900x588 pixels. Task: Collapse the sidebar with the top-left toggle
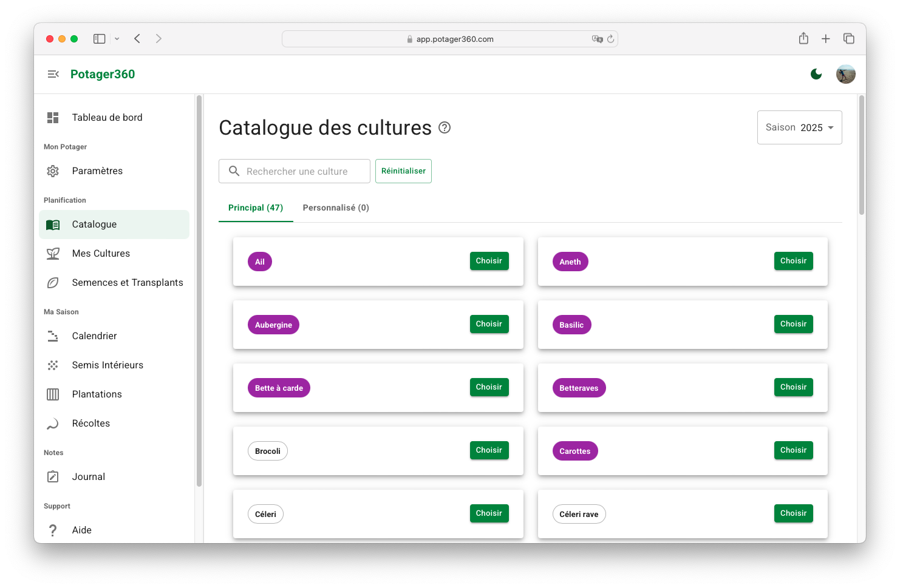point(53,73)
